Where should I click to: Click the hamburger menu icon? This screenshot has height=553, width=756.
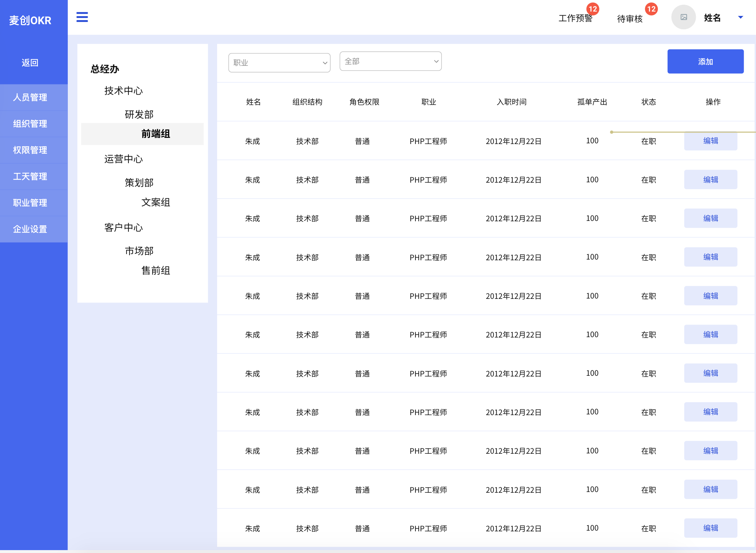click(x=82, y=17)
